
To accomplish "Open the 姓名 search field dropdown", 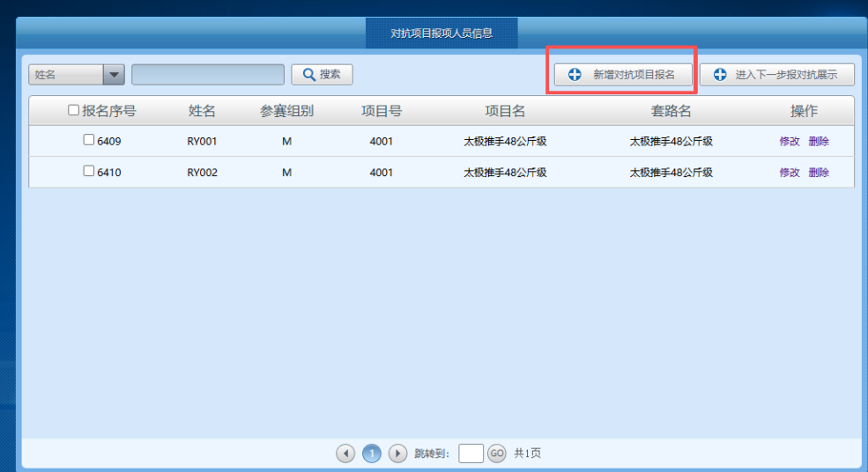I will tap(114, 75).
